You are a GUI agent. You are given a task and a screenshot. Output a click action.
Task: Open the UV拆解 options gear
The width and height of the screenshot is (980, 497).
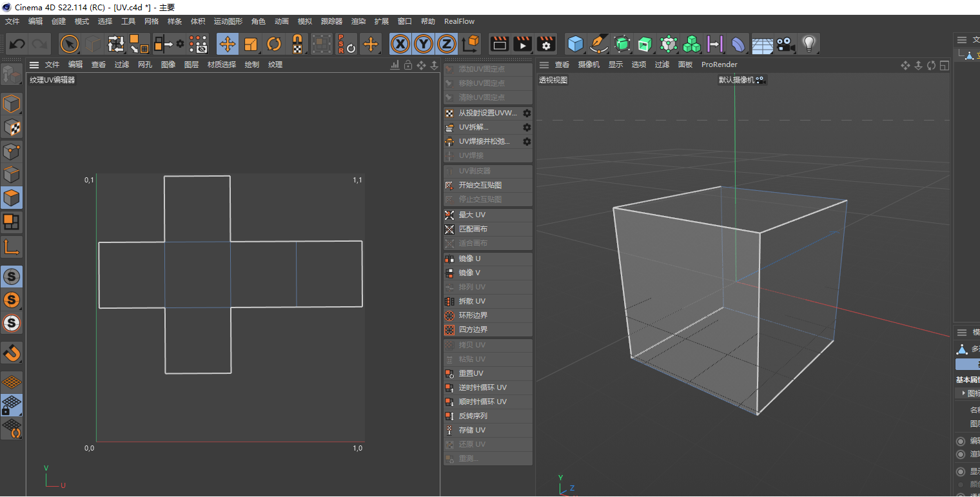pos(527,127)
